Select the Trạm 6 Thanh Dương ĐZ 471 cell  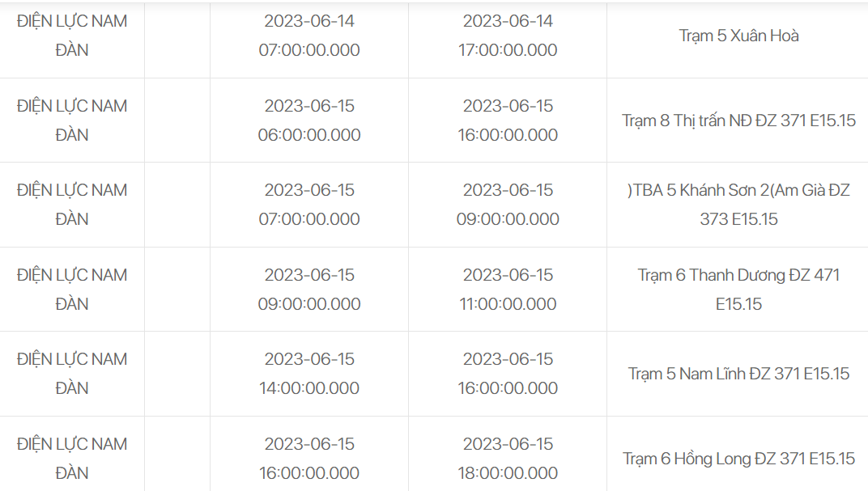pyautogui.click(x=738, y=290)
